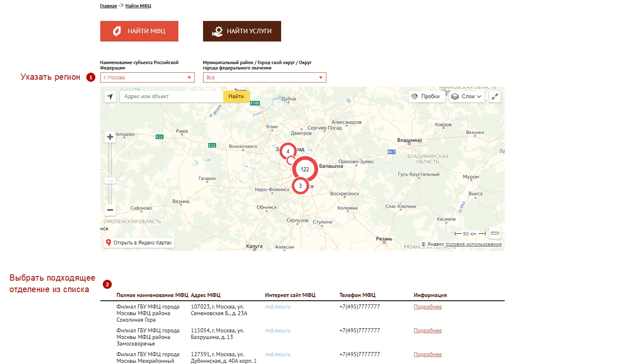This screenshot has height=364, width=626.
Task: Open md.mos.ru link for Межрайонный МФЦ
Action: point(278,355)
